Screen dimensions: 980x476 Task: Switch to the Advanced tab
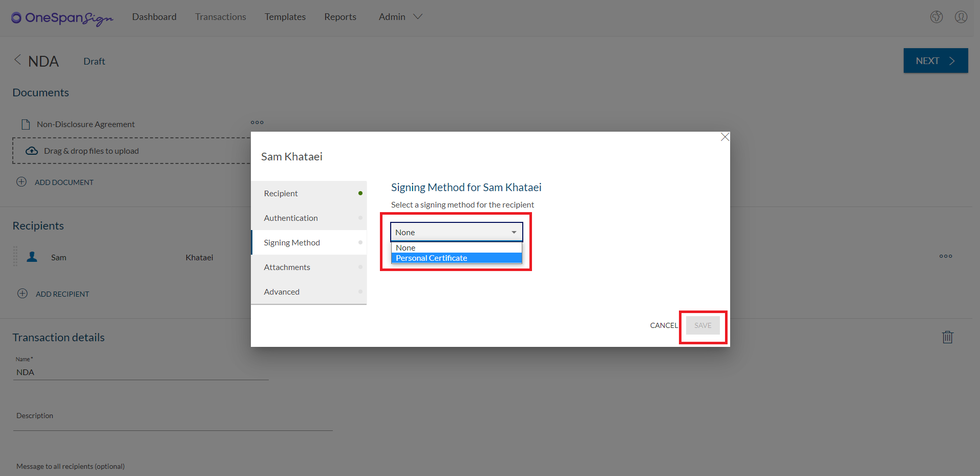pos(309,292)
